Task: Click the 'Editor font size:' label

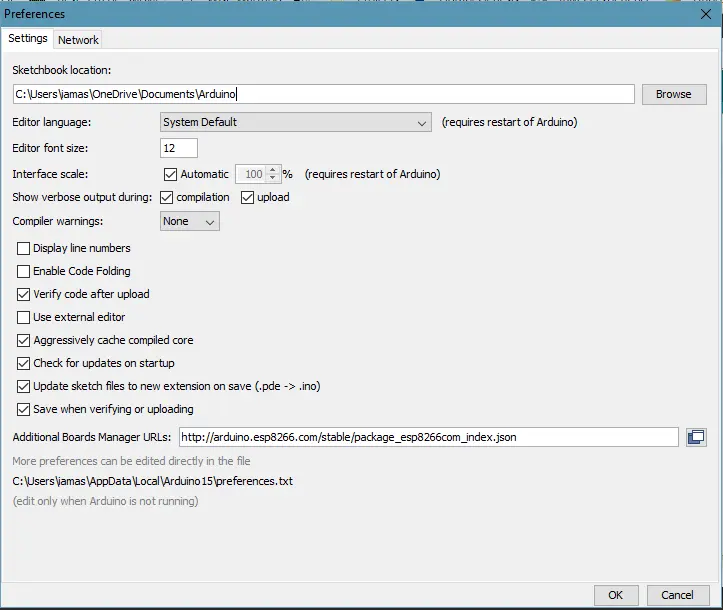Action: [x=50, y=148]
